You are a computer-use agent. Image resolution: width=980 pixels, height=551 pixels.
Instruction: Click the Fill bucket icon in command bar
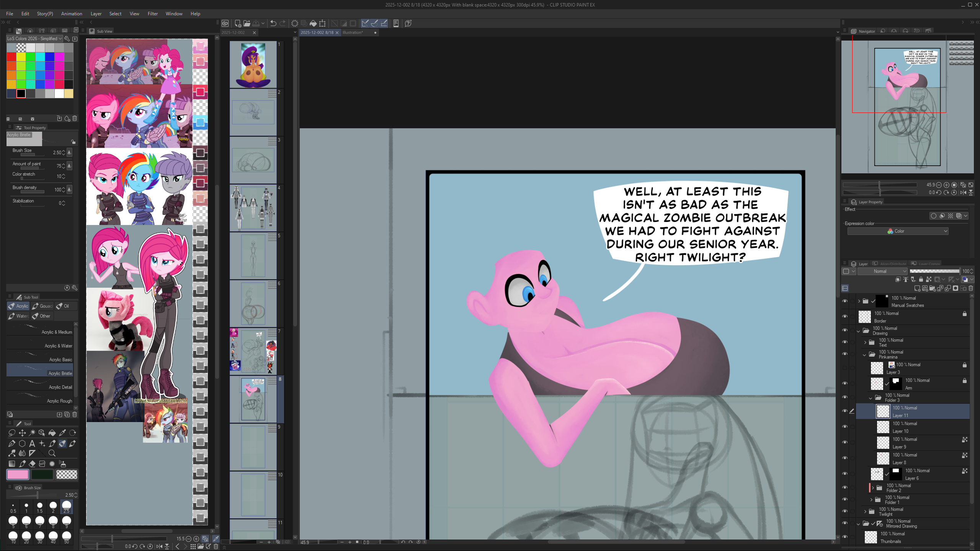(x=313, y=23)
